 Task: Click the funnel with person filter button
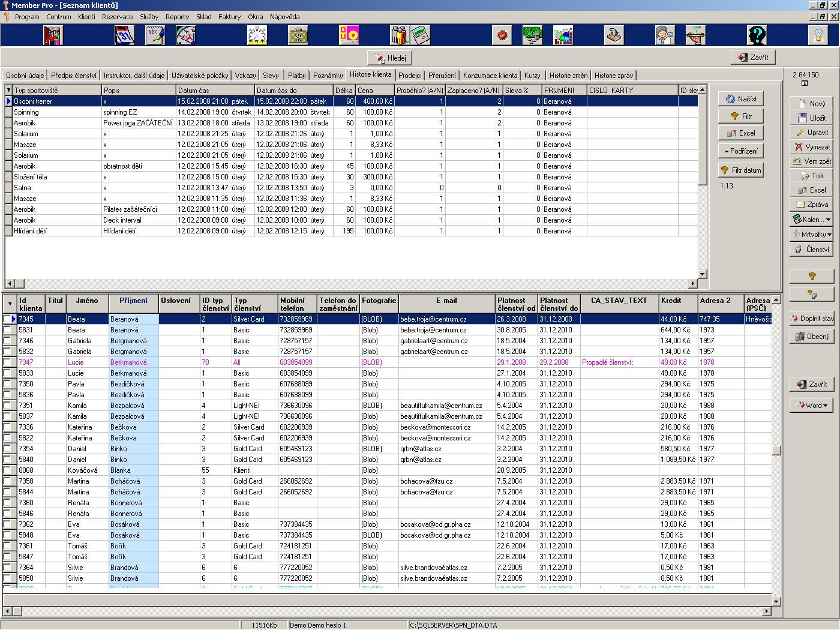tap(811, 294)
